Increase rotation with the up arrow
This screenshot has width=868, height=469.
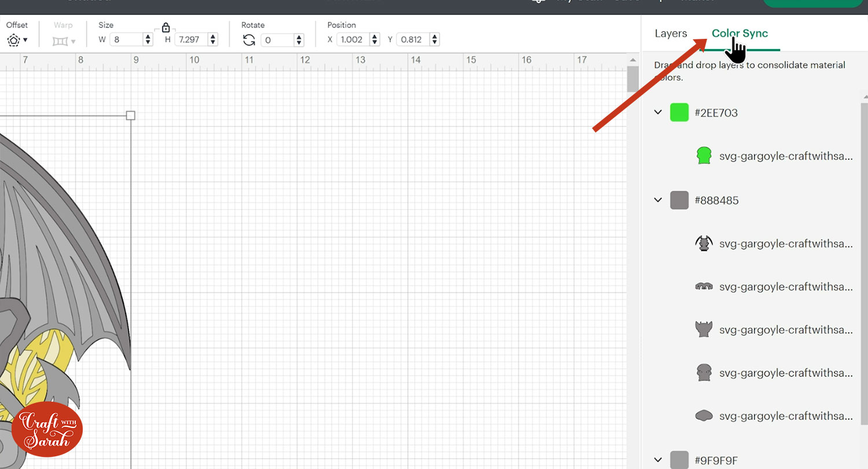pyautogui.click(x=299, y=37)
